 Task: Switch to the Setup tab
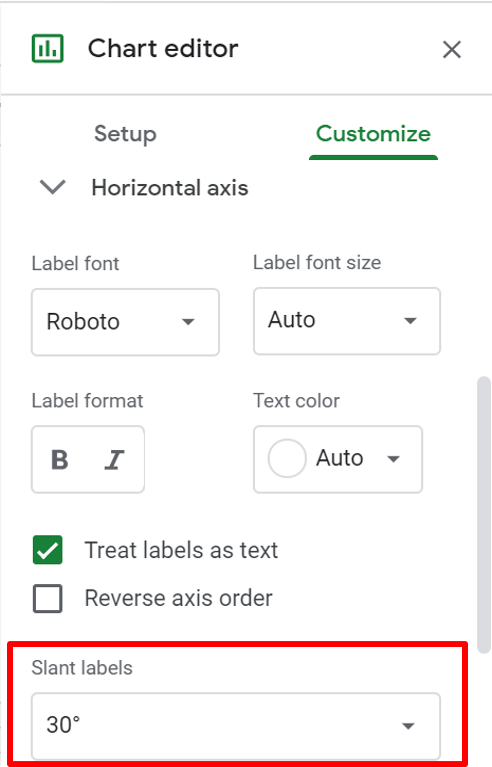(x=125, y=134)
